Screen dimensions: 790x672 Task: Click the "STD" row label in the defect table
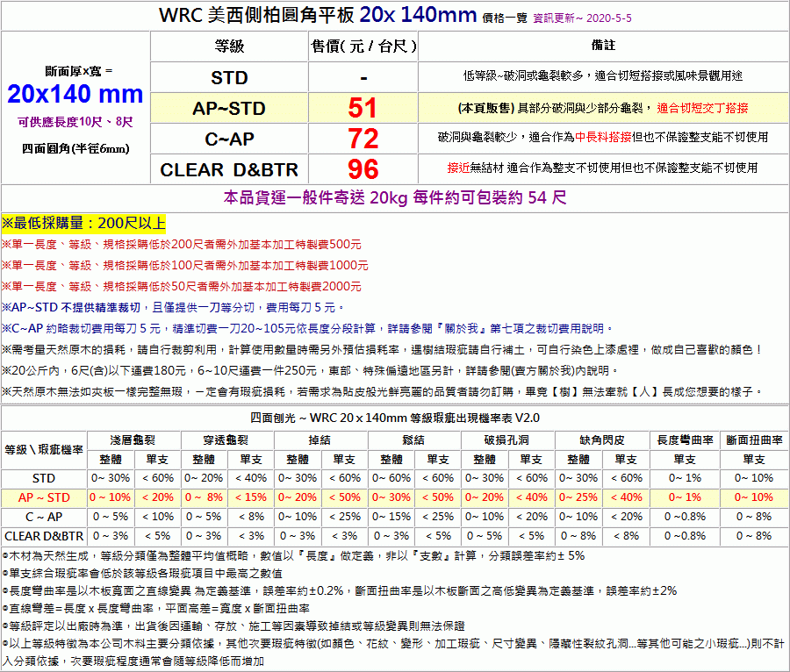[44, 478]
